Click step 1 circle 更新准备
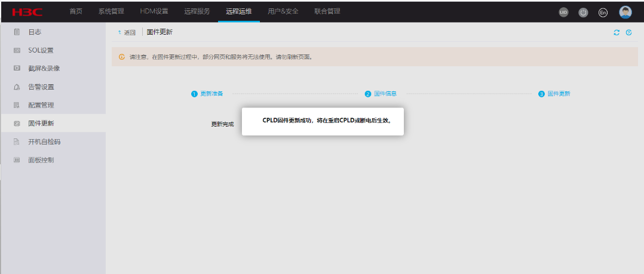The image size is (644, 274). coord(195,94)
